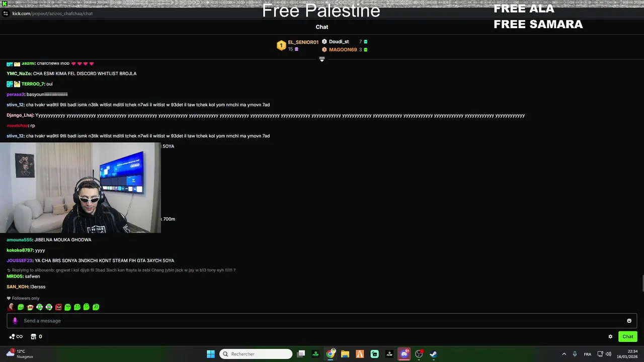
Task: Click username amouna555 in chat
Action: point(20,240)
